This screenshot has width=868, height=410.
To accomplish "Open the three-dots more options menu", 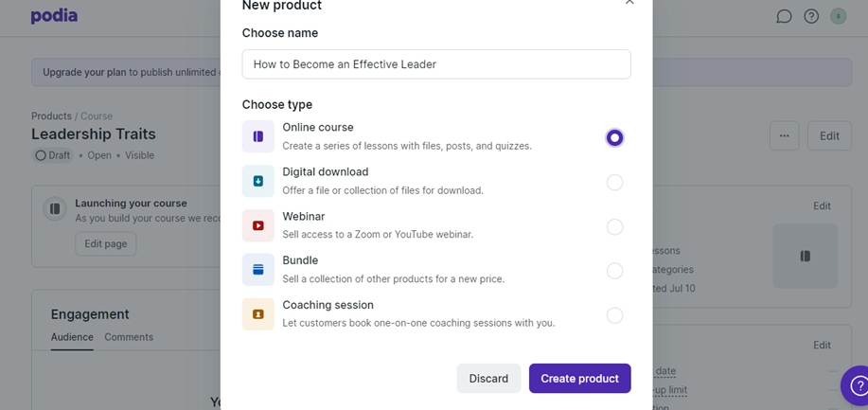I will [784, 135].
